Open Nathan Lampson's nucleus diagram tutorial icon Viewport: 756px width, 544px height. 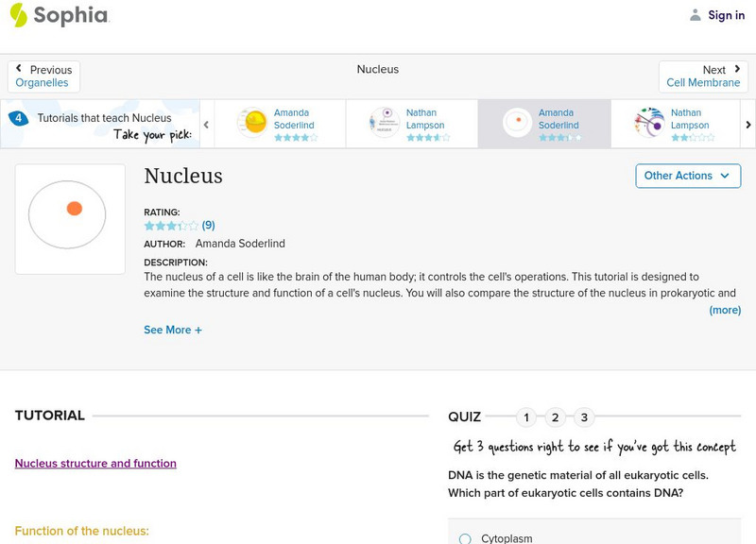coord(385,124)
